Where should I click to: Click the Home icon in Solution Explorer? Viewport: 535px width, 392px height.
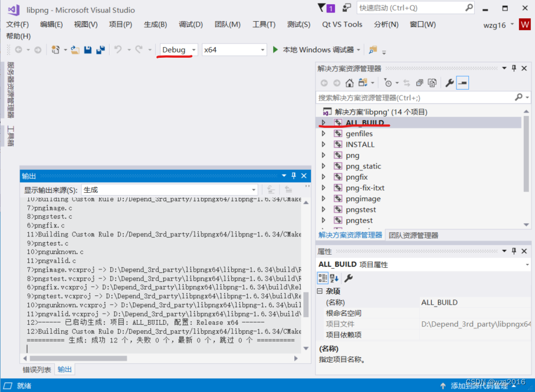click(349, 83)
